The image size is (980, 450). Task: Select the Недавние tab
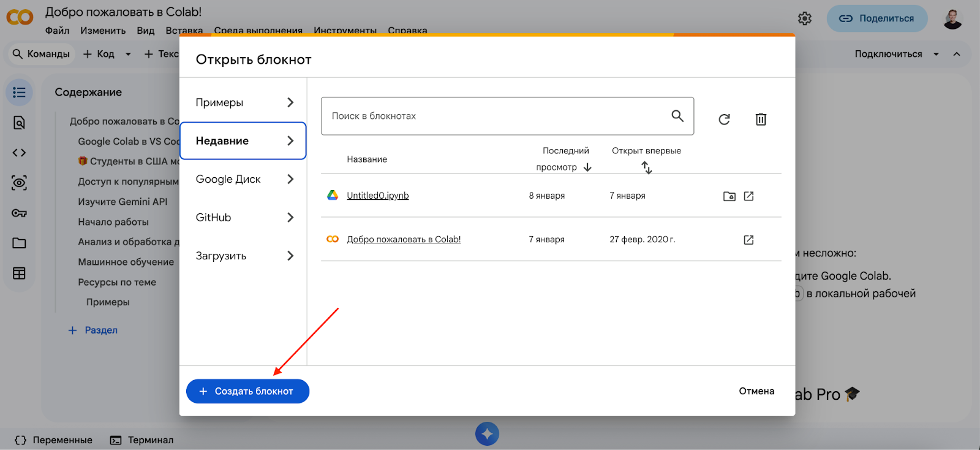[243, 141]
